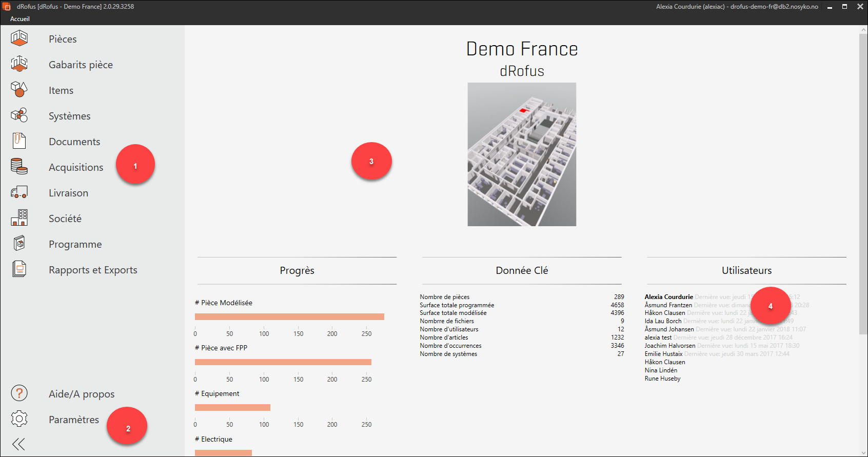This screenshot has height=457, width=868.
Task: Click the Systèmes icon
Action: (19, 115)
